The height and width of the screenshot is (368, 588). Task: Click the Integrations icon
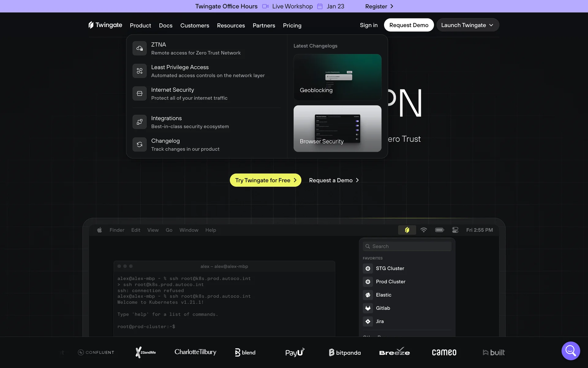tap(139, 122)
